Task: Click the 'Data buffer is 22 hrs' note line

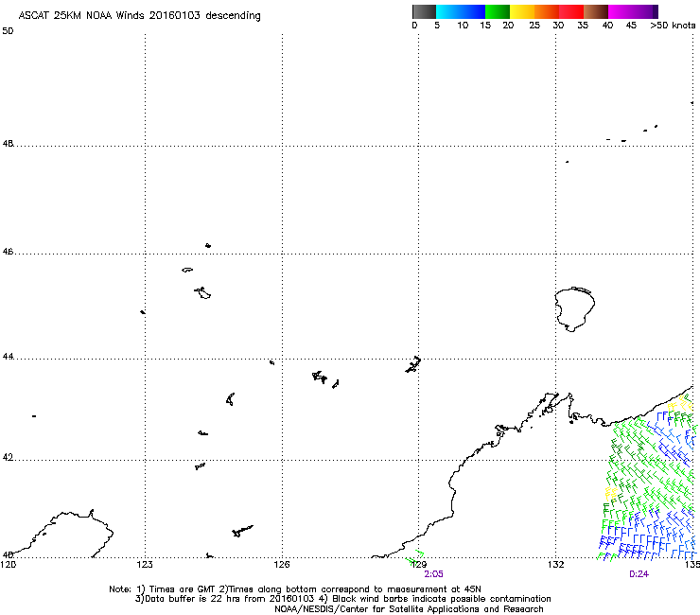Action: 342,599
